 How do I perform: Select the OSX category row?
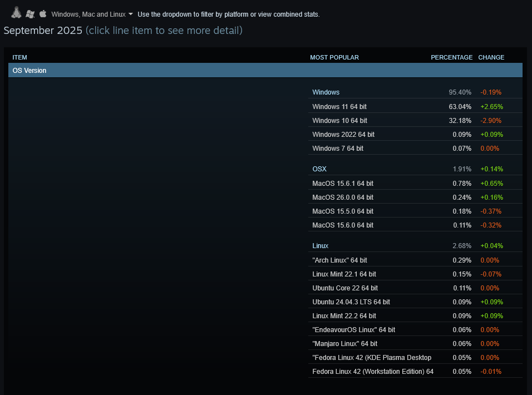tap(415, 169)
